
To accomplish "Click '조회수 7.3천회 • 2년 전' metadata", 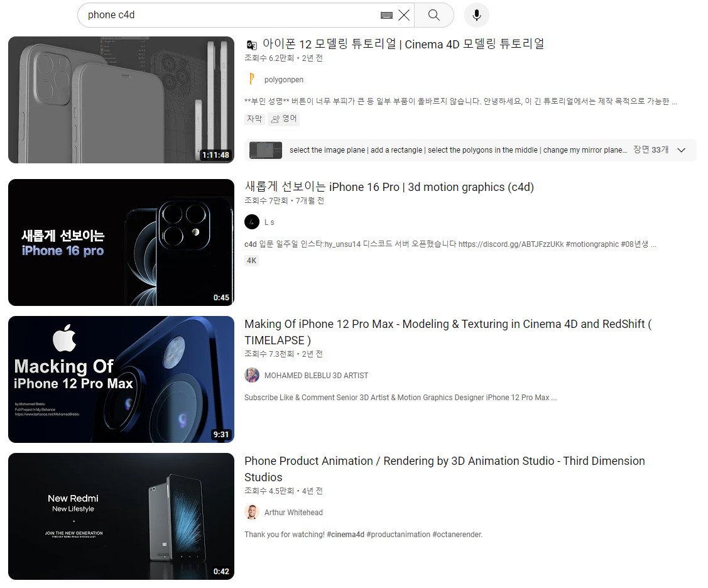I will [x=283, y=354].
